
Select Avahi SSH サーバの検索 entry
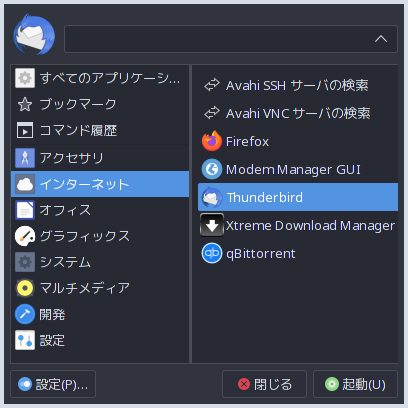point(298,85)
